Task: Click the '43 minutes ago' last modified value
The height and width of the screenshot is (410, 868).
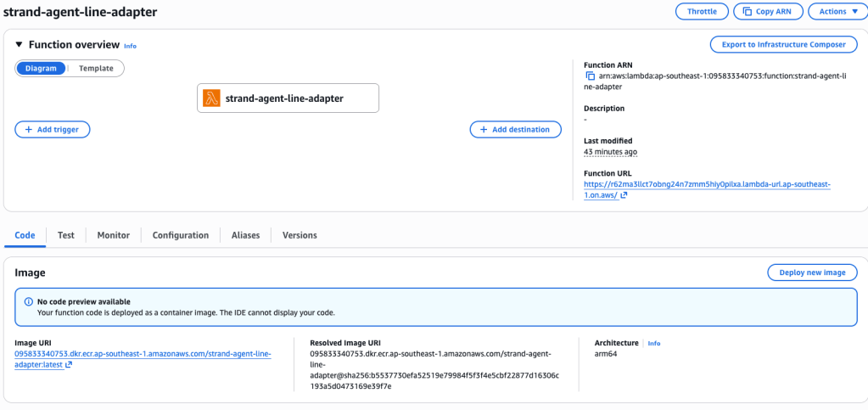Action: point(610,151)
